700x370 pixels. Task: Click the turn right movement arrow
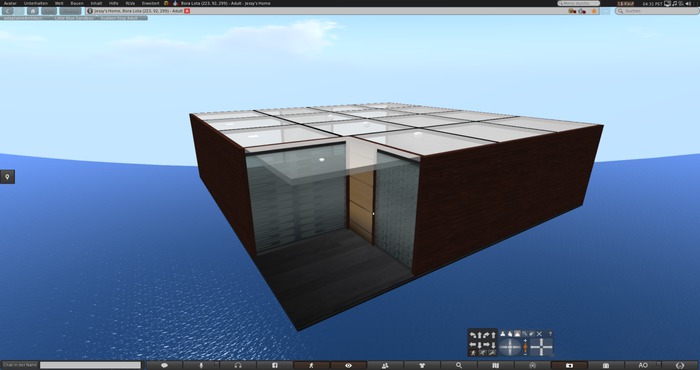(486, 335)
